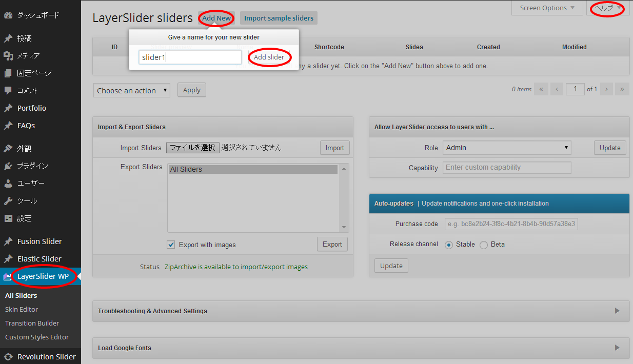This screenshot has height=364, width=633.
Task: Expand the Load Google Fonts panel
Action: [x=617, y=348]
